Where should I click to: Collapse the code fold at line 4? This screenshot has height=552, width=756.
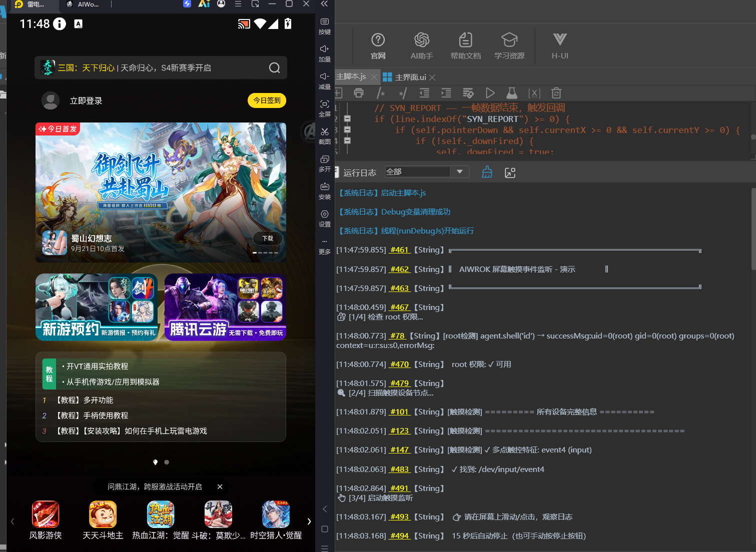(x=347, y=140)
